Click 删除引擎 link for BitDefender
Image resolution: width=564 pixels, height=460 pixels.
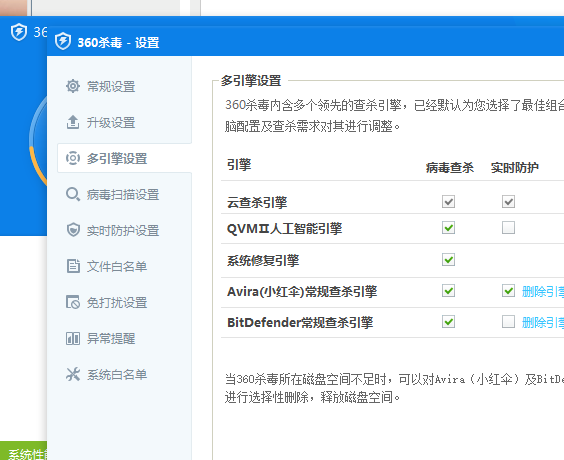click(543, 322)
